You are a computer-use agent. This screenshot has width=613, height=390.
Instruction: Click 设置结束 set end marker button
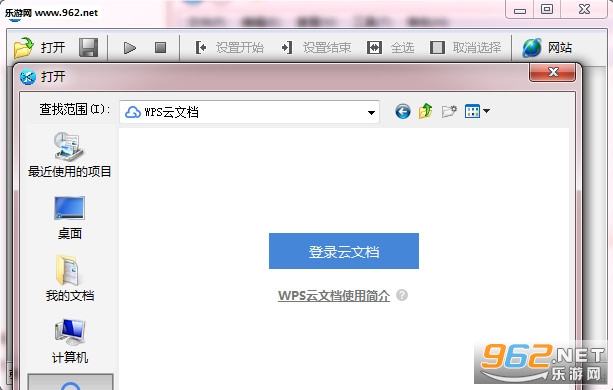316,48
